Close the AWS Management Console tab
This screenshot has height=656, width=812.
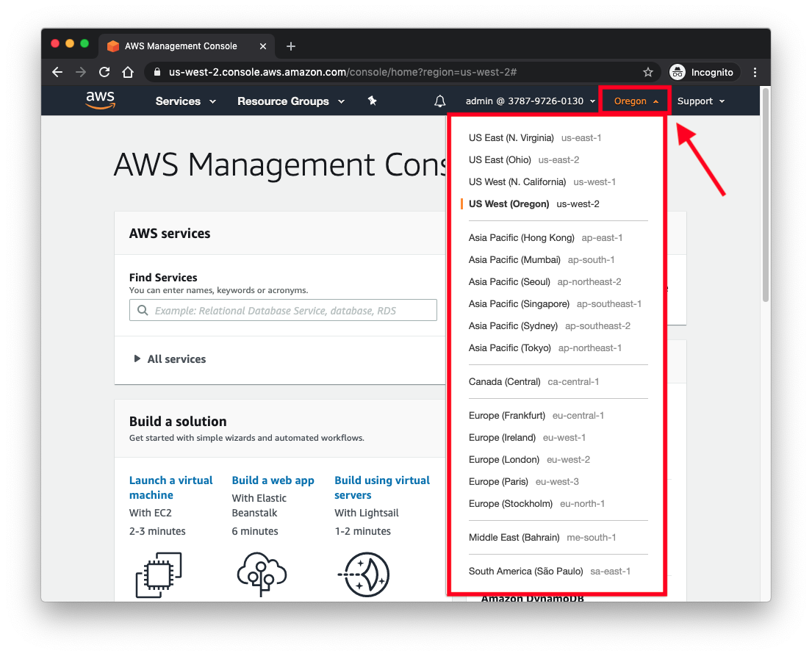point(263,46)
